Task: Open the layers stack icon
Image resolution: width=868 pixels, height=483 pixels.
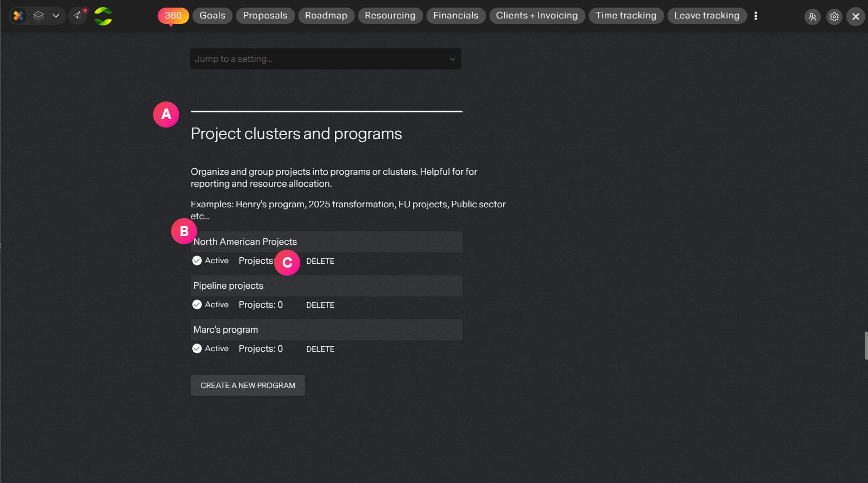Action: 39,16
